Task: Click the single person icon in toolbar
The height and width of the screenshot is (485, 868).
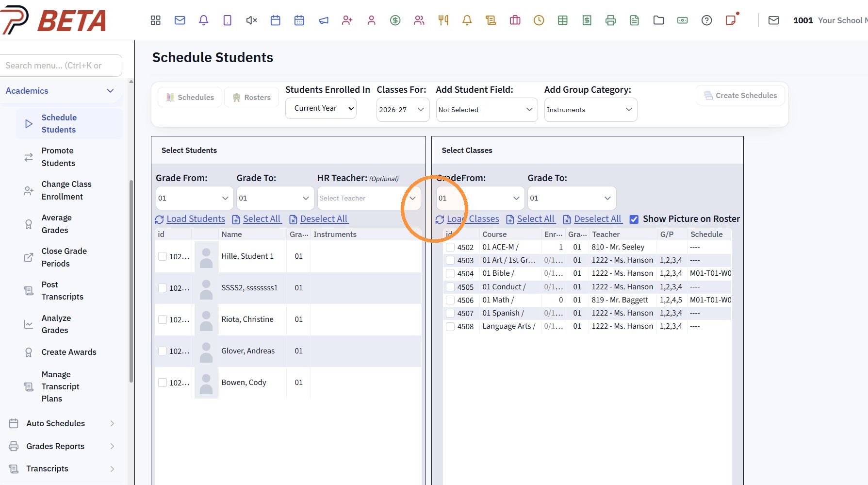Action: pyautogui.click(x=371, y=20)
